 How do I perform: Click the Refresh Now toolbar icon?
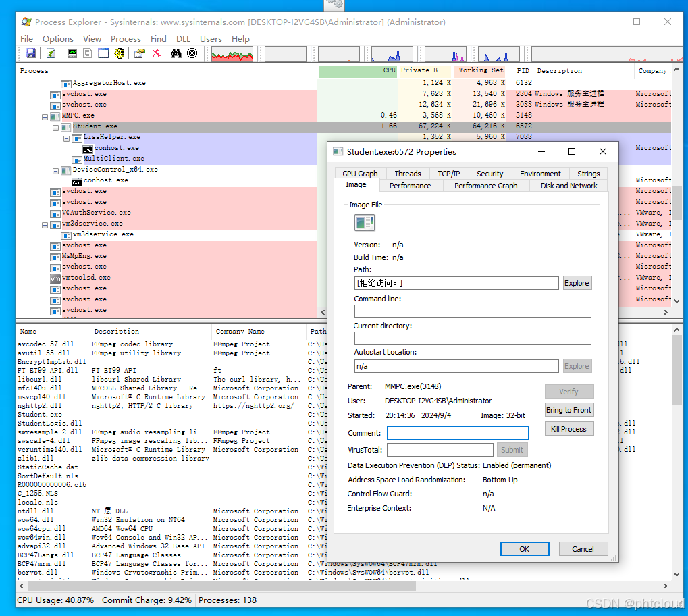[x=51, y=53]
